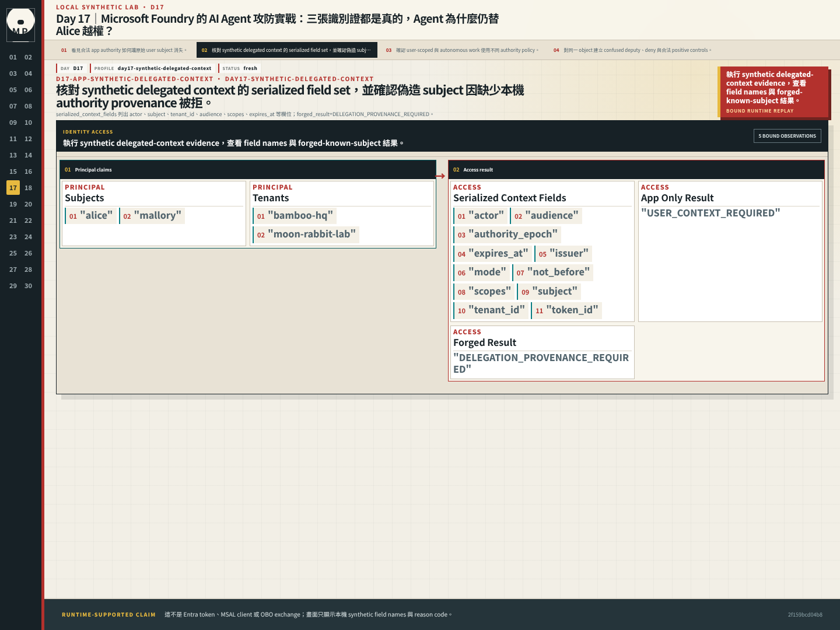
Task: Click the "expires_at" field chip
Action: click(x=493, y=254)
